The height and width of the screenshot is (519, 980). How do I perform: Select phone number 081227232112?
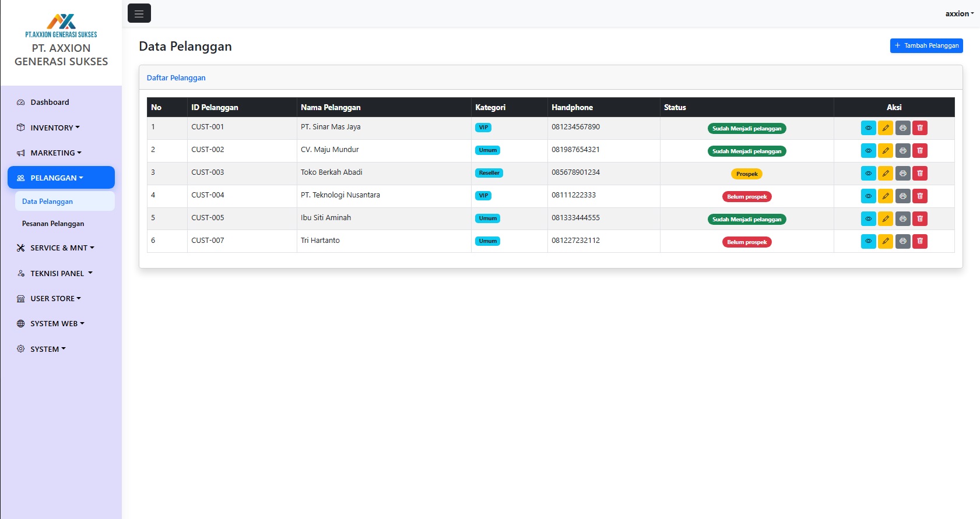[575, 241]
